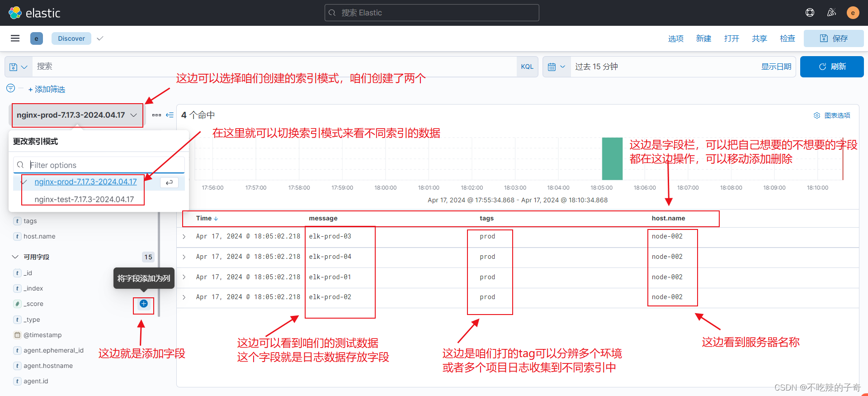Click the 显示日期 link
The width and height of the screenshot is (868, 396).
(776, 67)
